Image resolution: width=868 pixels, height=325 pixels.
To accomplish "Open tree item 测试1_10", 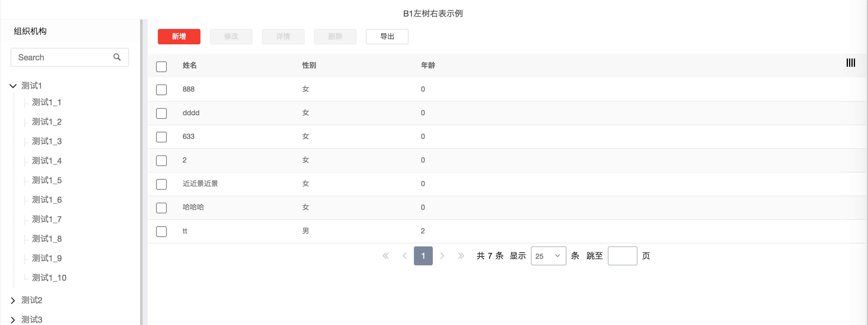I will point(49,278).
